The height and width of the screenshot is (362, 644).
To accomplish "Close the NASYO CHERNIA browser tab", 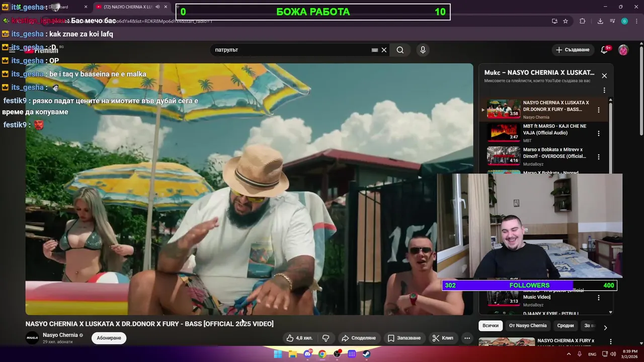I will point(166,7).
